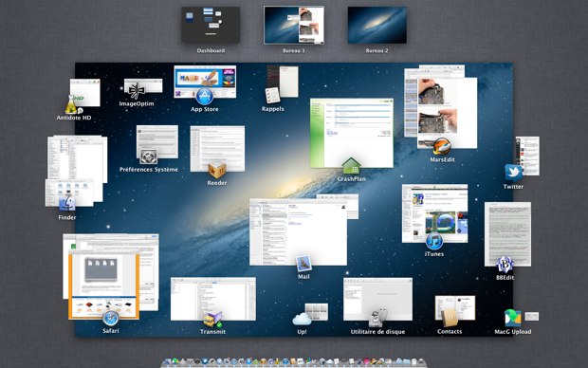
Task: Choose the Finder icon-view window below the stacked ones
Action: coord(69,193)
